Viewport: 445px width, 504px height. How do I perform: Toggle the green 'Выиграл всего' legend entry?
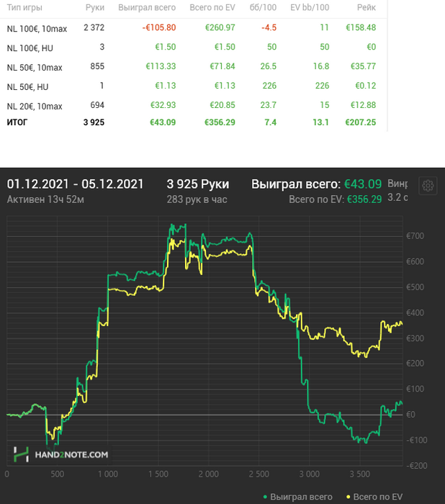(x=297, y=497)
